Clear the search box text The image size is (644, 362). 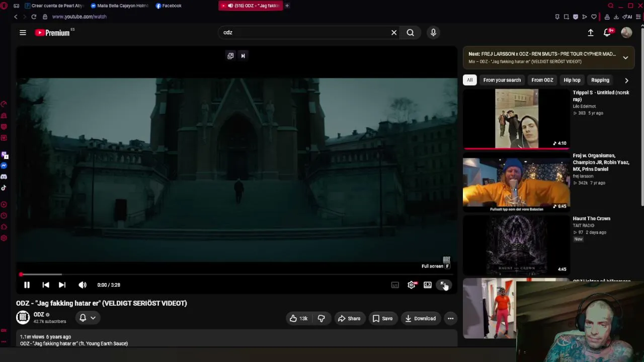tap(394, 33)
